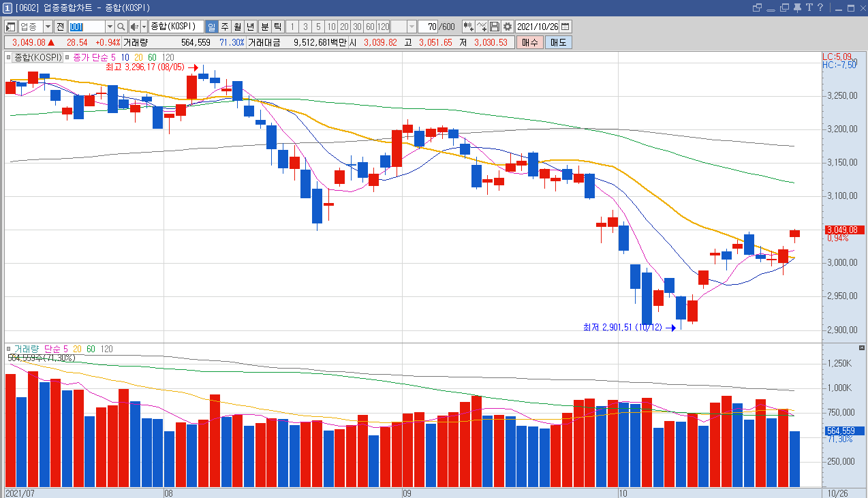This screenshot has width=868, height=498.
Task: Expand the 업종 category dropdown
Action: pyautogui.click(x=48, y=27)
